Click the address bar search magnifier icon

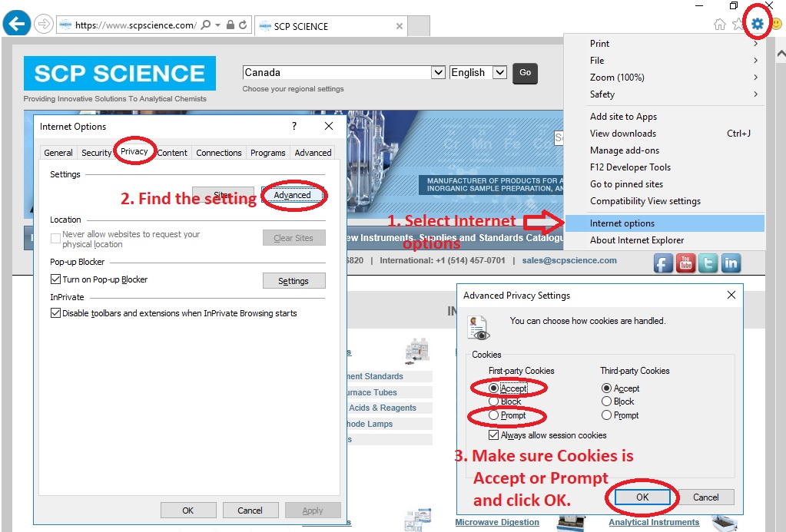205,25
